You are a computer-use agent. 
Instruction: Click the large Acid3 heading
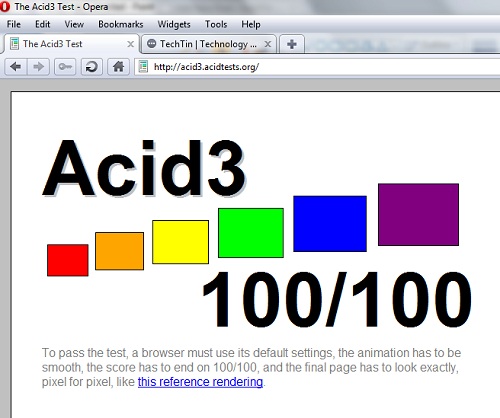click(144, 168)
